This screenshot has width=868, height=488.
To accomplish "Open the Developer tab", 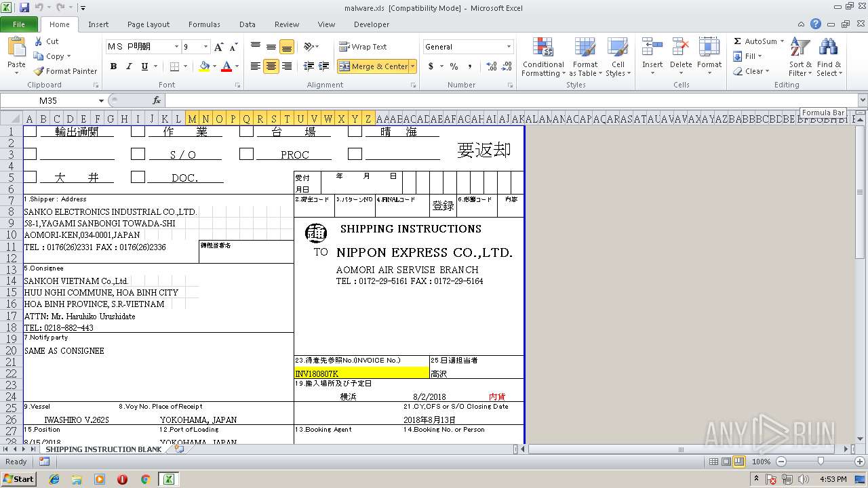I will tap(372, 24).
